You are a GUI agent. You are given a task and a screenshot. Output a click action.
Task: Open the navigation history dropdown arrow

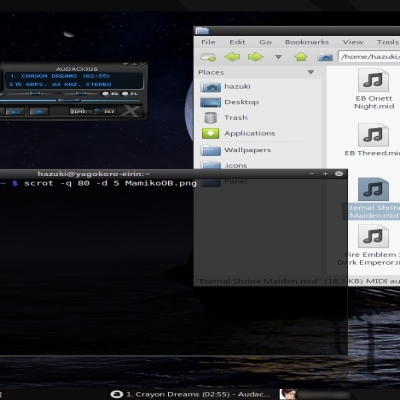click(x=278, y=57)
